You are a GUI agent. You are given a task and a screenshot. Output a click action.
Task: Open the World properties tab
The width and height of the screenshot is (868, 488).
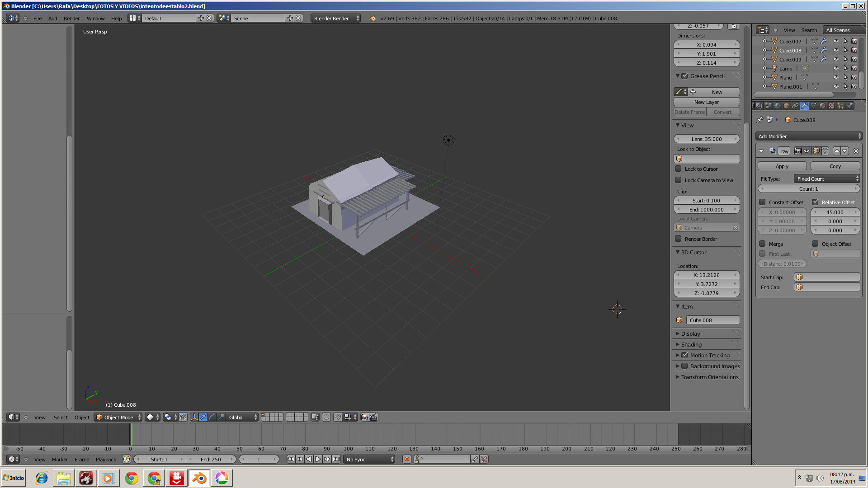[777, 106]
